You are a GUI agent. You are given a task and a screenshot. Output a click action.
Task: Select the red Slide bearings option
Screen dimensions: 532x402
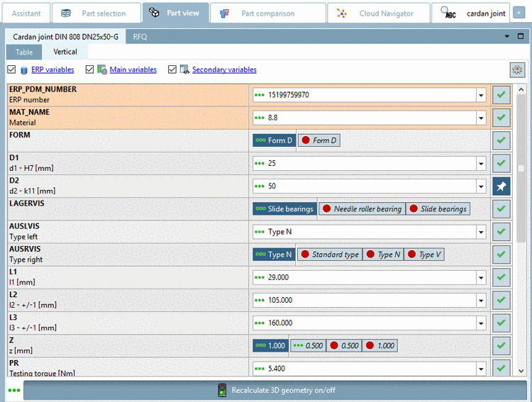coord(438,209)
